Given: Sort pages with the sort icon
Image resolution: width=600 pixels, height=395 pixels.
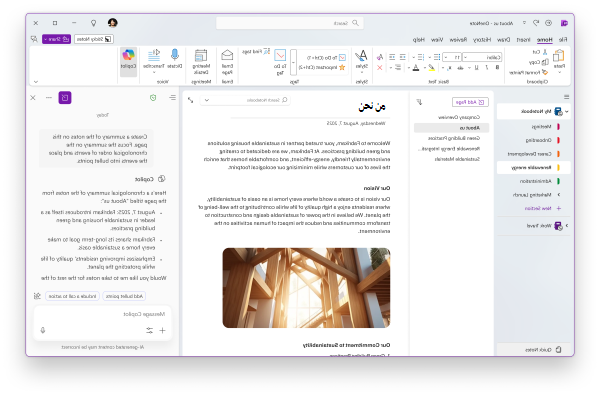Looking at the screenshot, I should point(419,102).
